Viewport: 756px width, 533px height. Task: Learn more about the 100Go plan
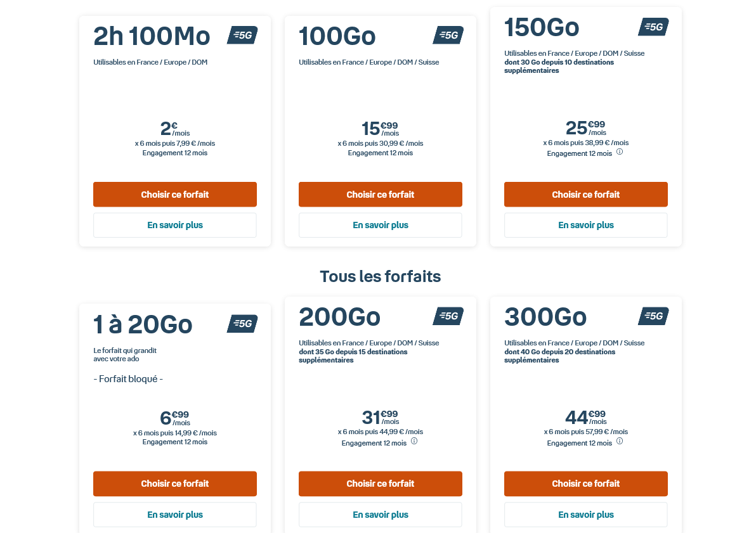click(x=381, y=225)
